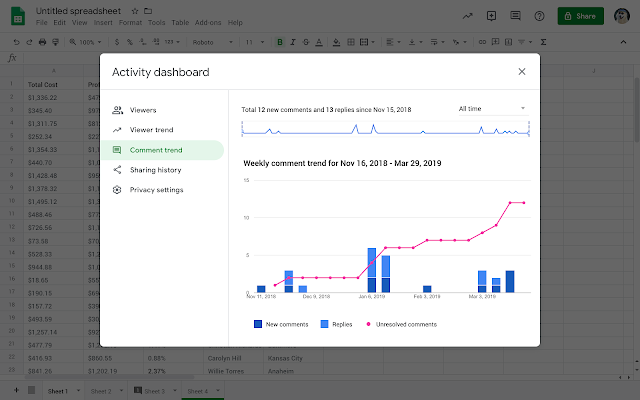Click the add new sheet plus icon
The height and width of the screenshot is (400, 640).
[x=15, y=389]
